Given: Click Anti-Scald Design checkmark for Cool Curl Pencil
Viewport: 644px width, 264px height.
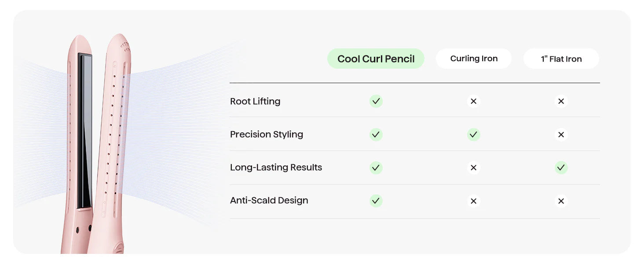Looking at the screenshot, I should point(376,201).
